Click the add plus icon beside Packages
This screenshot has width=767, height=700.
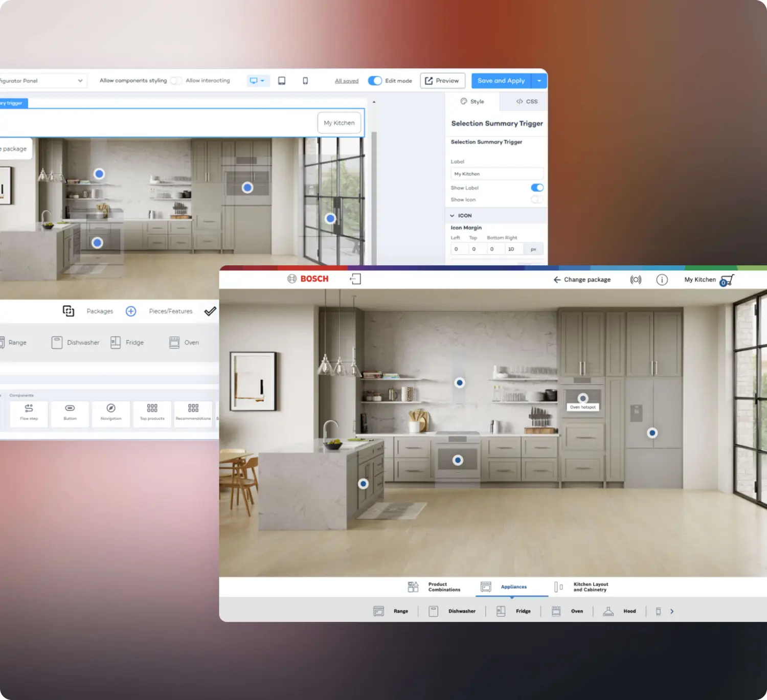(x=131, y=311)
